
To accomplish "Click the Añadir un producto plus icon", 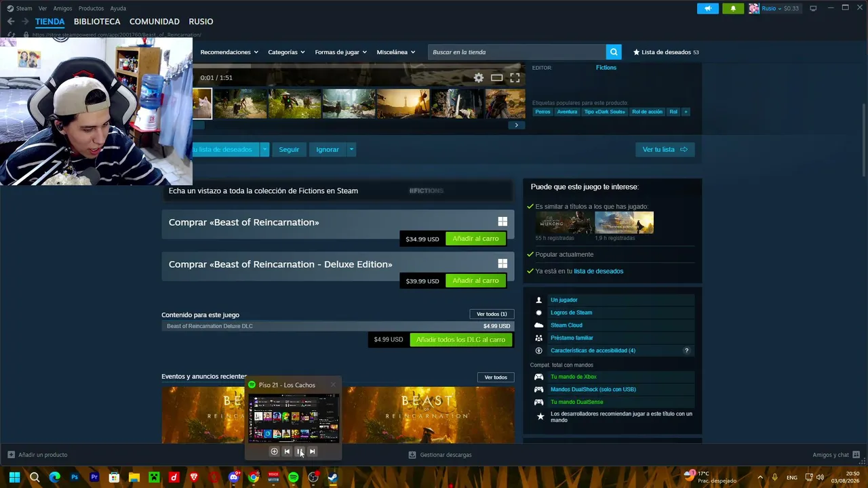I will coord(11,455).
